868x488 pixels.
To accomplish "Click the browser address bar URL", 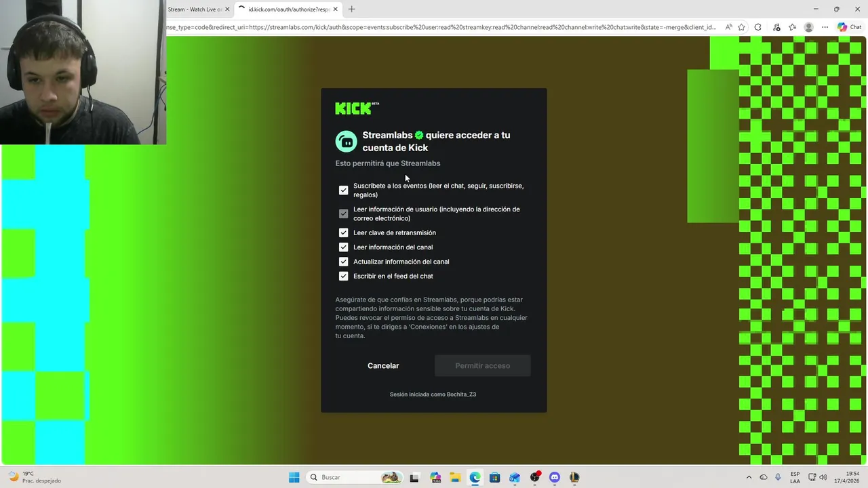I will click(441, 27).
